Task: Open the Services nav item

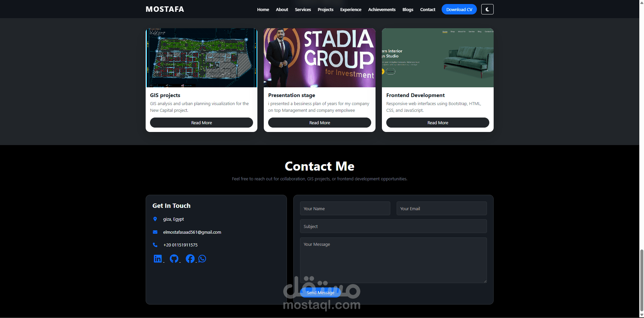Action: pos(303,9)
